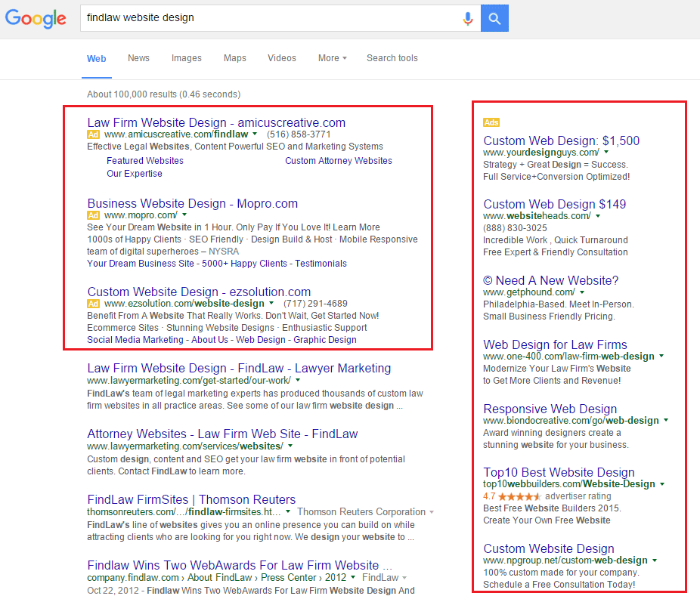The height and width of the screenshot is (596, 700).
Task: Switch to the Images tab
Action: tap(187, 58)
